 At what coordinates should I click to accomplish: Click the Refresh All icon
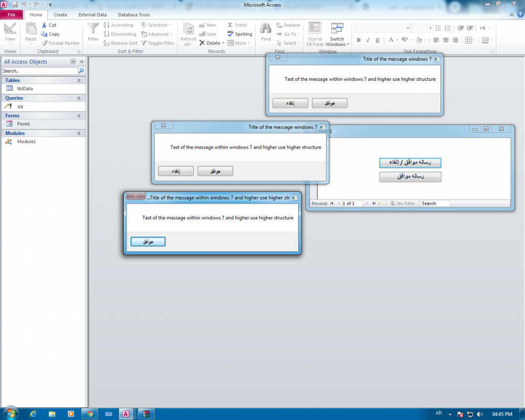pyautogui.click(x=188, y=29)
